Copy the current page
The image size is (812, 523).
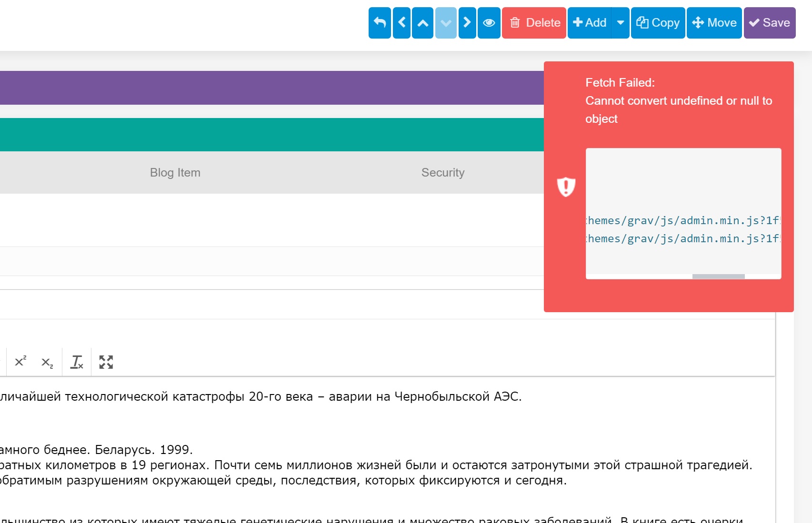[x=658, y=23]
